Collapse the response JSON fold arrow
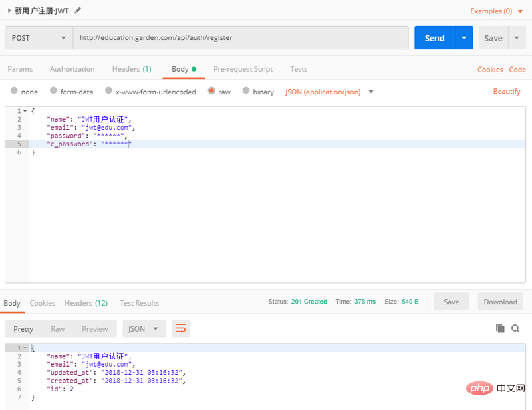The width and height of the screenshot is (532, 410). click(x=25, y=348)
